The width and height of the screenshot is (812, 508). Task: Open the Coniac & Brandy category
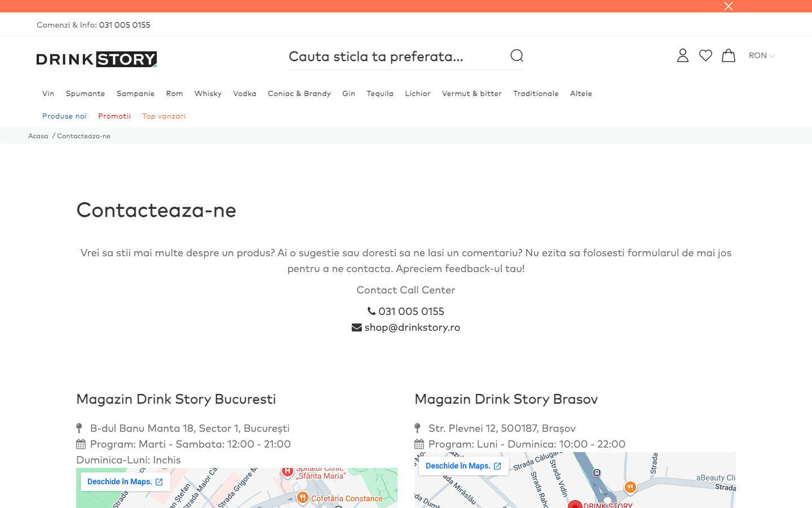(299, 94)
